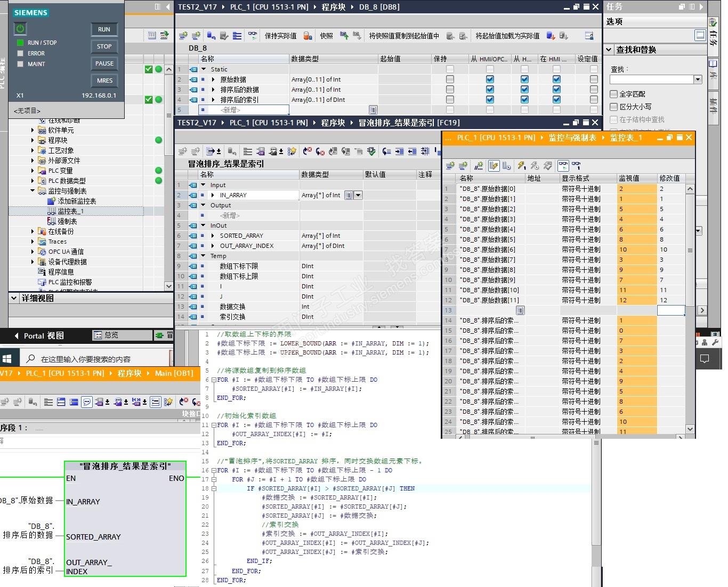
Task: Open the 查找 search combo box dropdown
Action: 698,79
